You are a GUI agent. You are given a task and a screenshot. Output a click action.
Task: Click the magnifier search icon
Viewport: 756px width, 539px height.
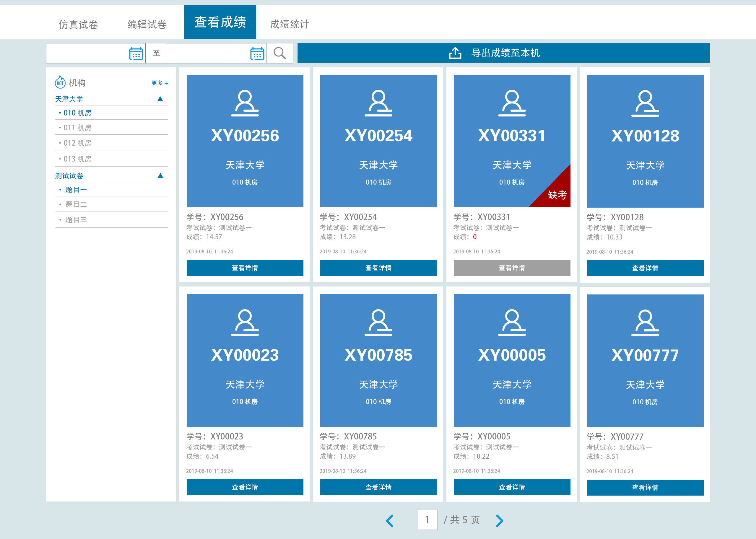pyautogui.click(x=279, y=53)
